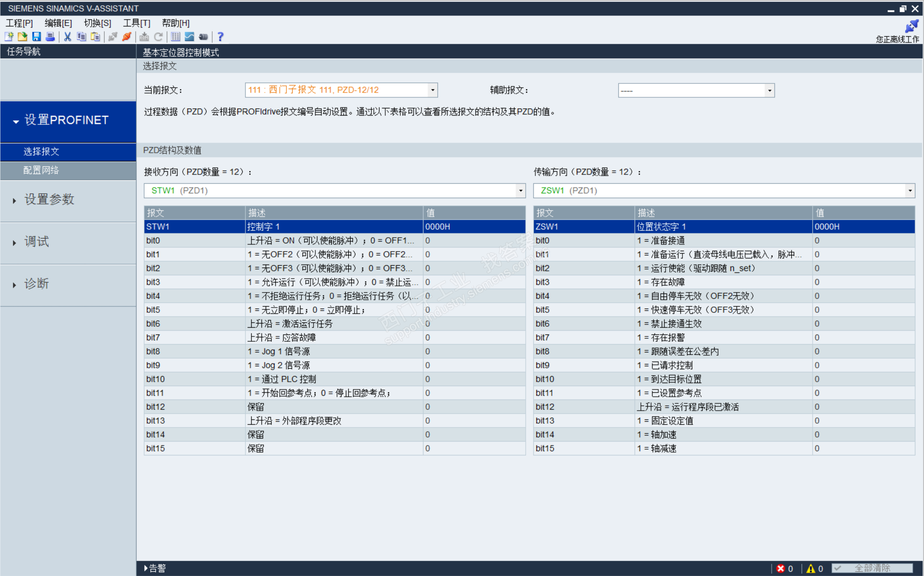This screenshot has height=576, width=924.
Task: Open help with the question mark icon
Action: pyautogui.click(x=220, y=37)
